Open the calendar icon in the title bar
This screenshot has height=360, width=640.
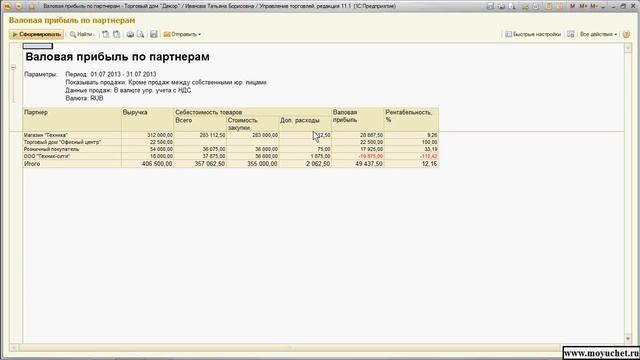pyautogui.click(x=560, y=6)
